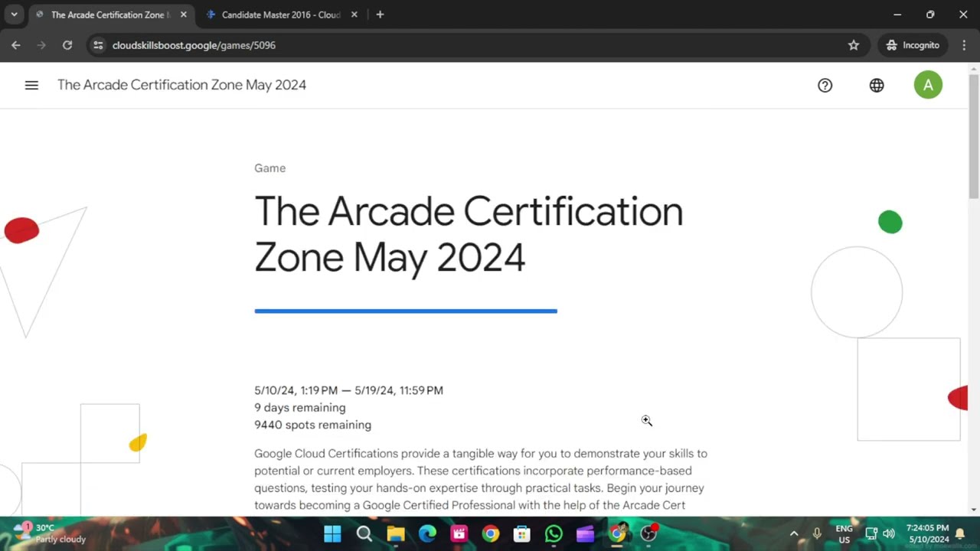
Task: Click the main heading 'The Arcade Certification Zone May 2024'
Action: pyautogui.click(x=469, y=233)
